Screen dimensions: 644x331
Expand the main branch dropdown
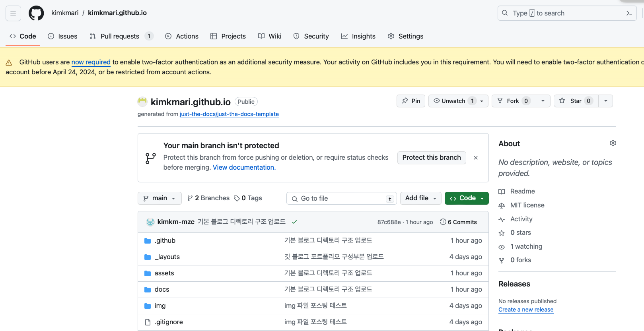[160, 198]
